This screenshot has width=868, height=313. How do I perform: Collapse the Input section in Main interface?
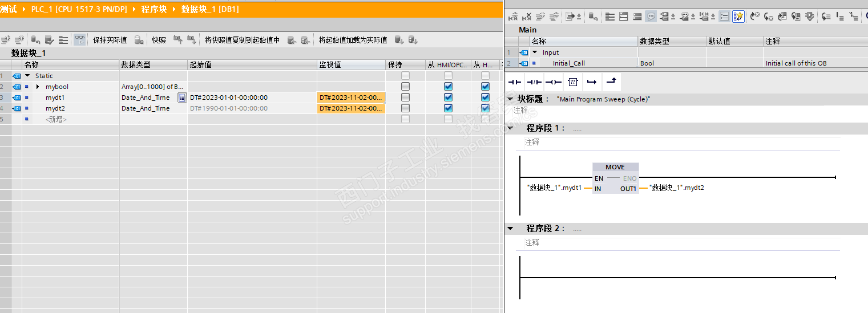535,52
